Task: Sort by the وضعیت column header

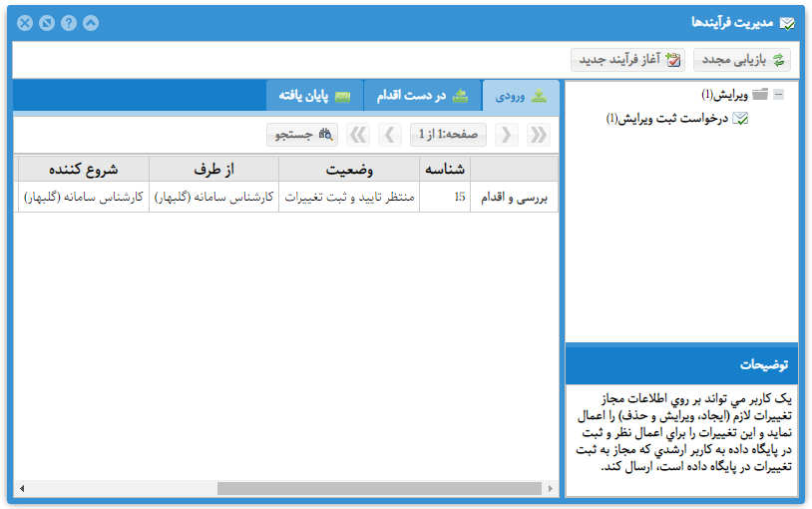Action: 349,169
